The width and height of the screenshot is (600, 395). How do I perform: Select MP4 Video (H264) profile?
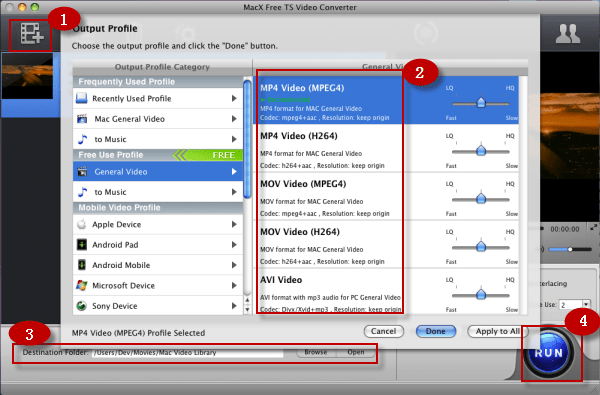pos(386,148)
